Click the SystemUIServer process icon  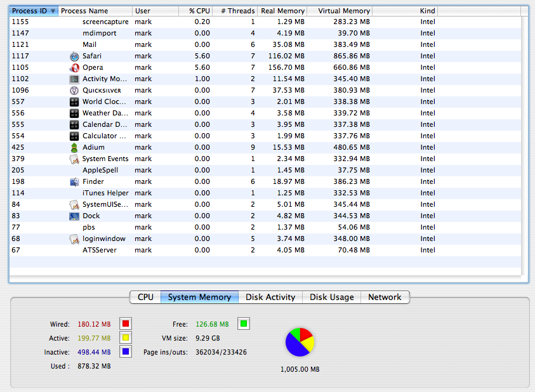click(74, 205)
